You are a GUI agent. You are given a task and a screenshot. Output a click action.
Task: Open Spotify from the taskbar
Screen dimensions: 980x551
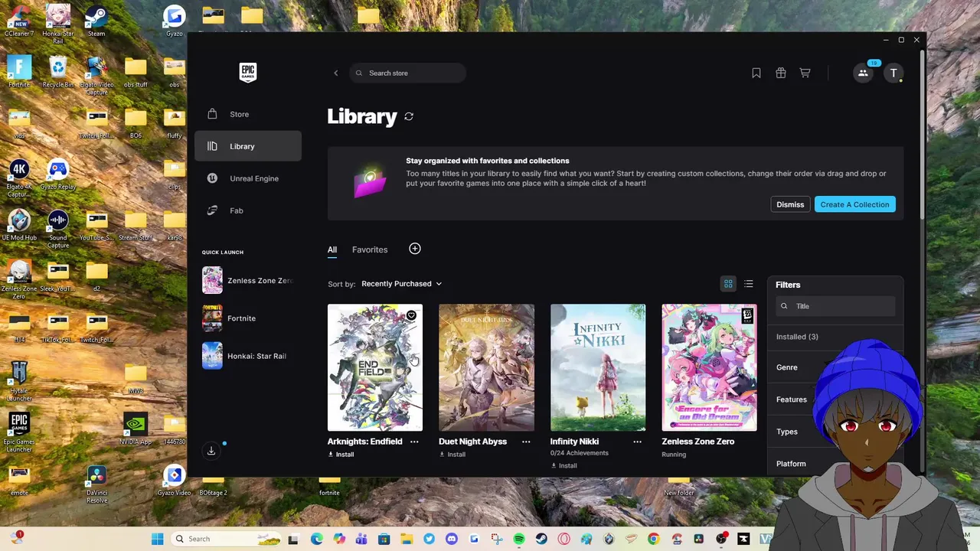click(519, 539)
